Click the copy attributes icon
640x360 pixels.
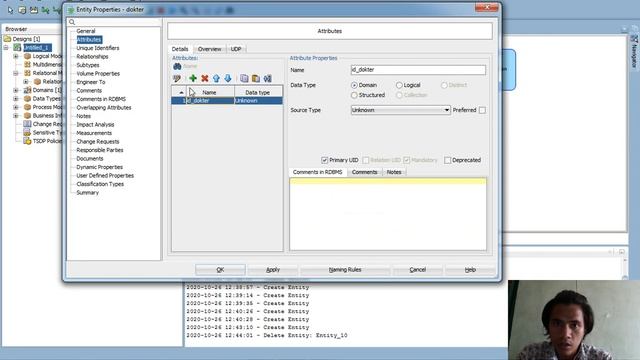point(244,78)
